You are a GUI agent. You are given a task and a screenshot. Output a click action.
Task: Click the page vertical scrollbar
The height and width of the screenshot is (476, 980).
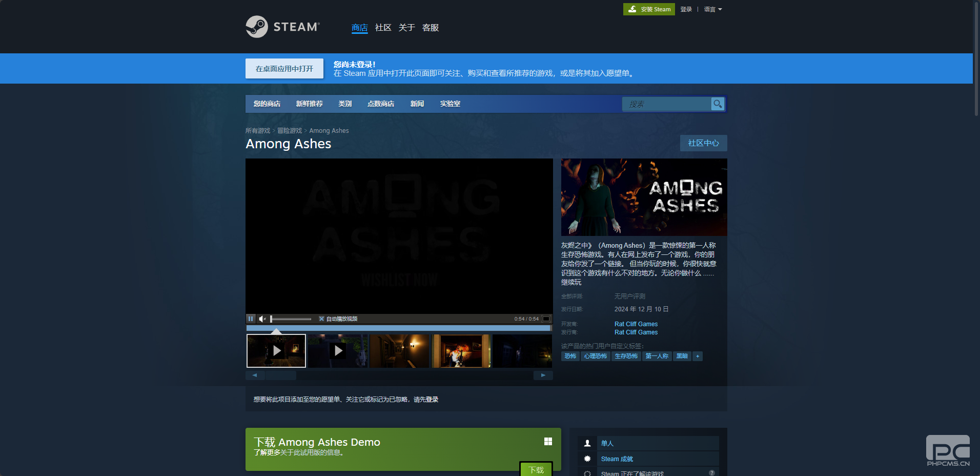976,59
